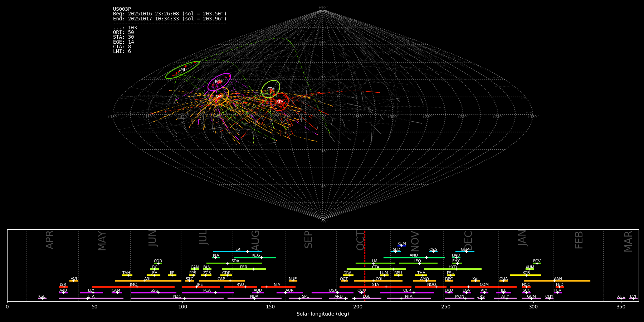Click the XHE shower label in the timeline

[621, 297]
